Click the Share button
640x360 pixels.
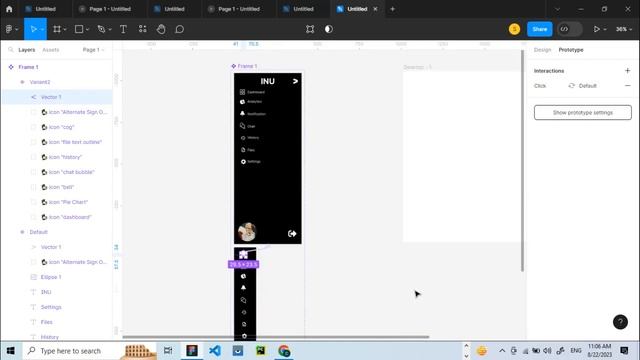(540, 29)
